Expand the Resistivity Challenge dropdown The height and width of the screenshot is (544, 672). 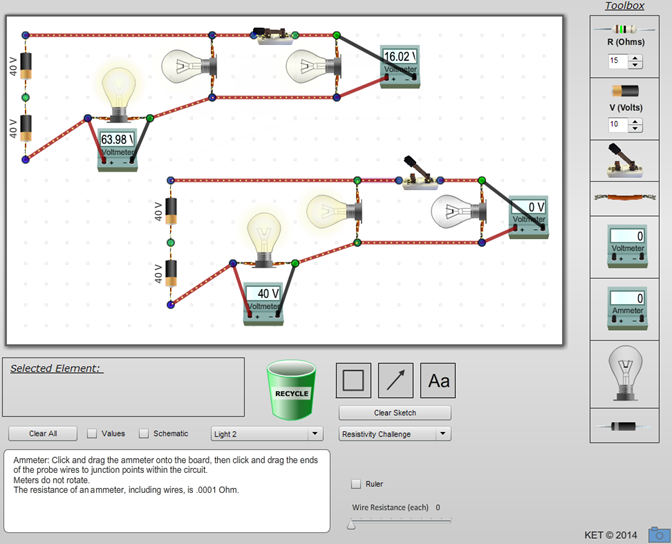pos(395,434)
